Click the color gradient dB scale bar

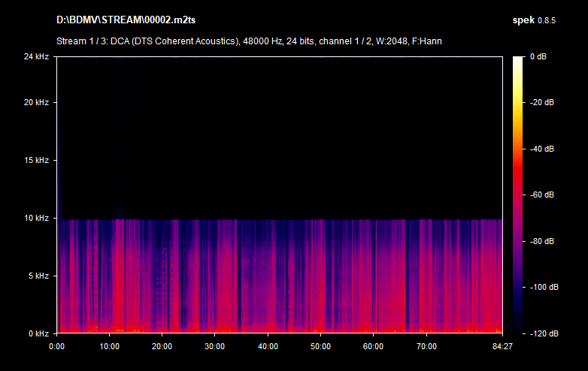click(519, 195)
